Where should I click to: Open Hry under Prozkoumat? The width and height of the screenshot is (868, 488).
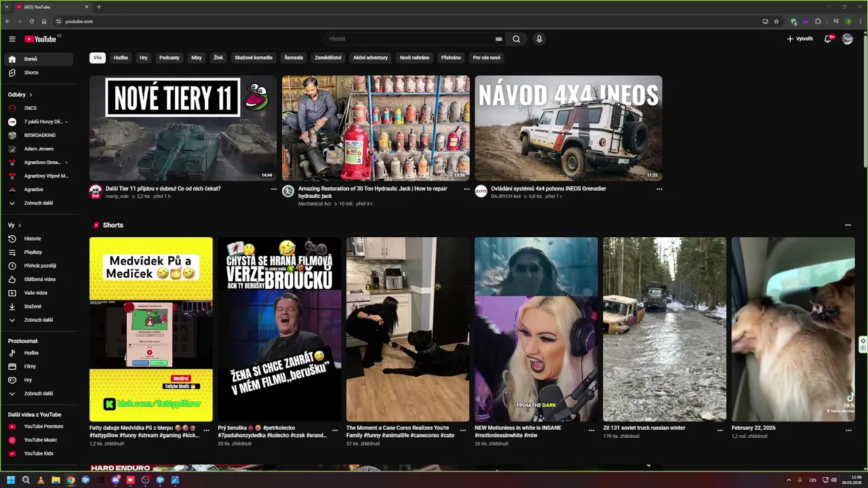pyautogui.click(x=39, y=380)
